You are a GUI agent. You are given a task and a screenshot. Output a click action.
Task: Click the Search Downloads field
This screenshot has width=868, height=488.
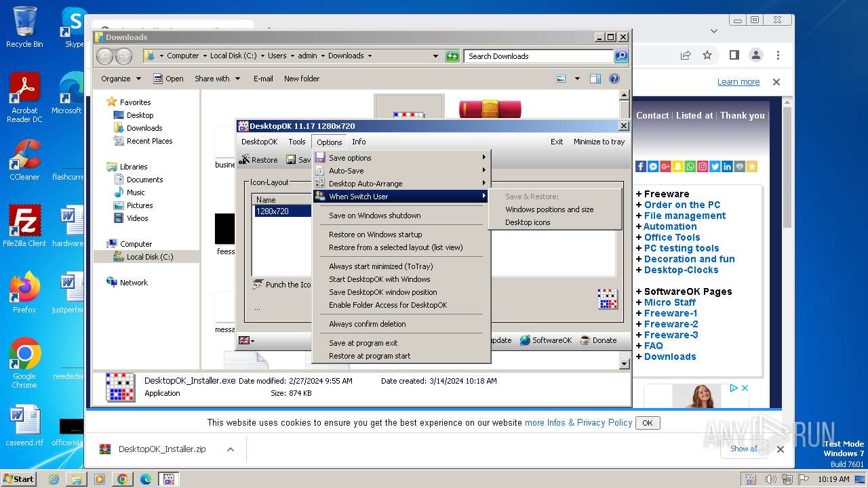pyautogui.click(x=539, y=56)
